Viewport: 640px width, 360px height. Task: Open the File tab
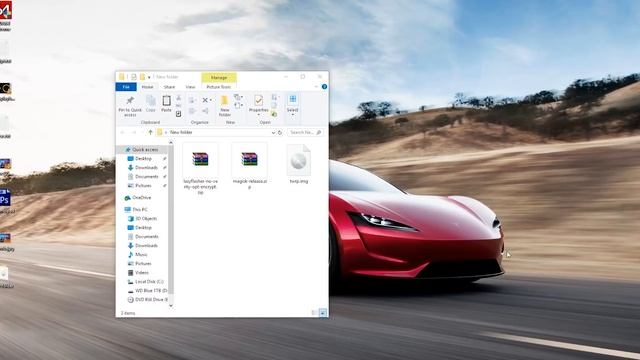coord(126,87)
